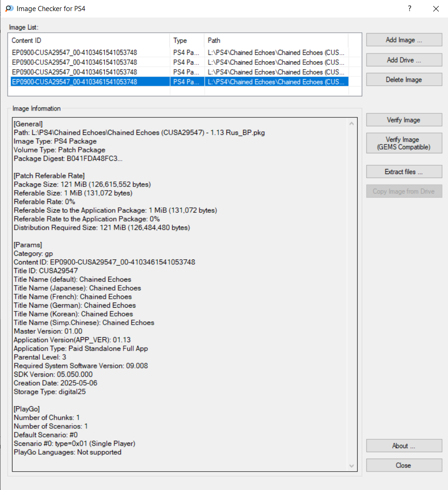
Task: Close the window with the X
Action: (436, 9)
